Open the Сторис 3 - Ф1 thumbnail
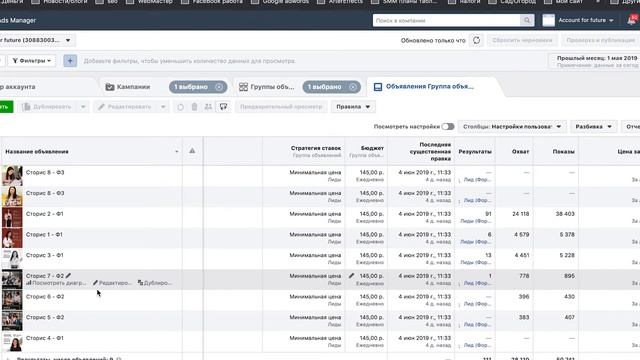Image resolution: width=640 pixels, height=360 pixels. point(12,259)
